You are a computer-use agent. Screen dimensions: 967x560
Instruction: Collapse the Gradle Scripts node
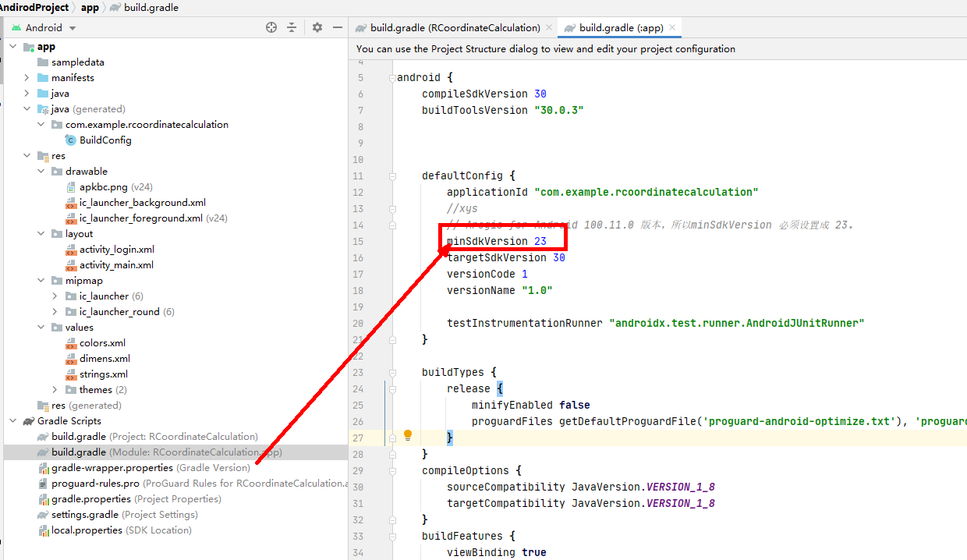click(x=13, y=421)
